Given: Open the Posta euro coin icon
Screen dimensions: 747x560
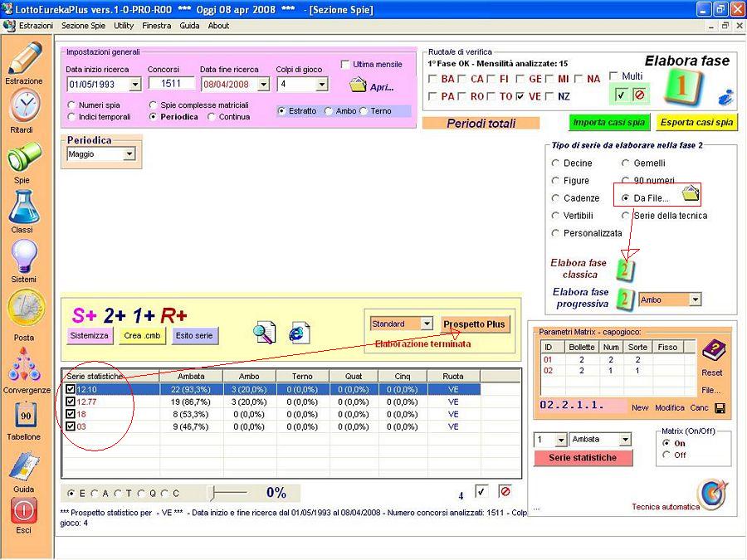Looking at the screenshot, I should coord(26,309).
